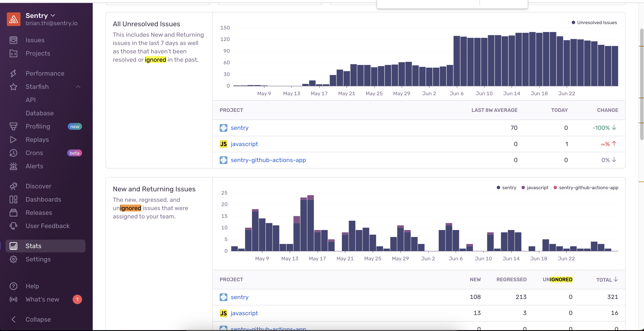Open javascript project link in Unresolved table
The width and height of the screenshot is (644, 331).
coord(244,144)
